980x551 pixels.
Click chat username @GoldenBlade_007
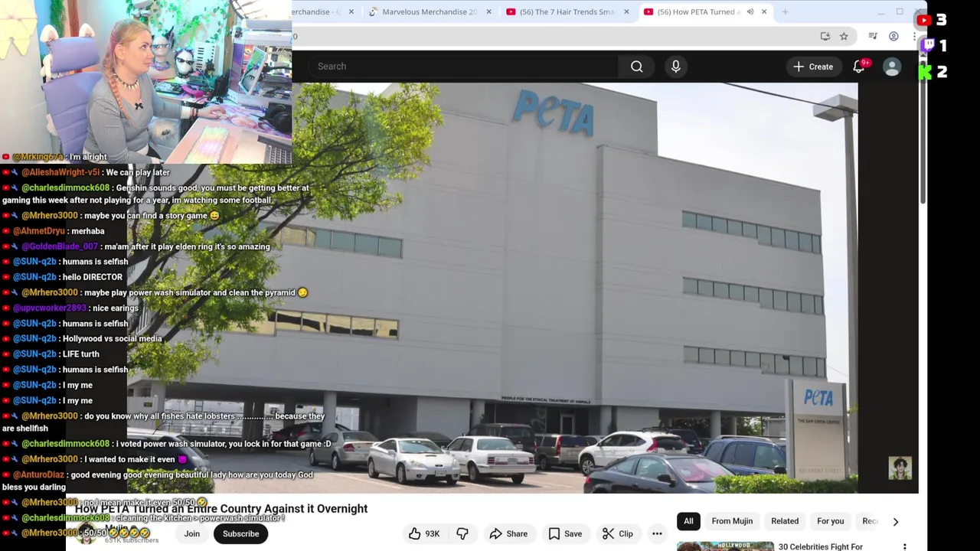click(60, 246)
